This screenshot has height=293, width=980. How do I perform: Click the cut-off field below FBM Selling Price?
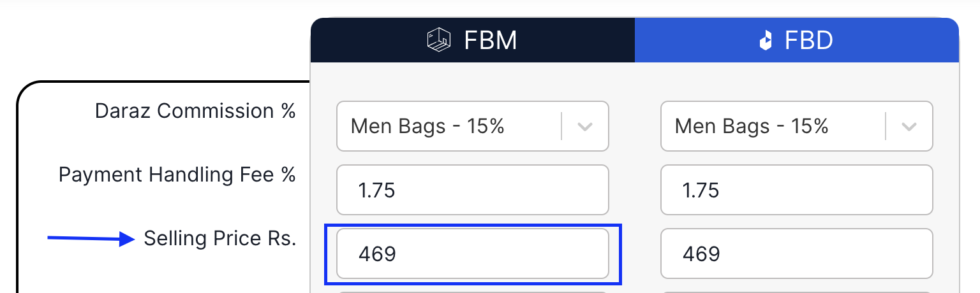point(472,291)
